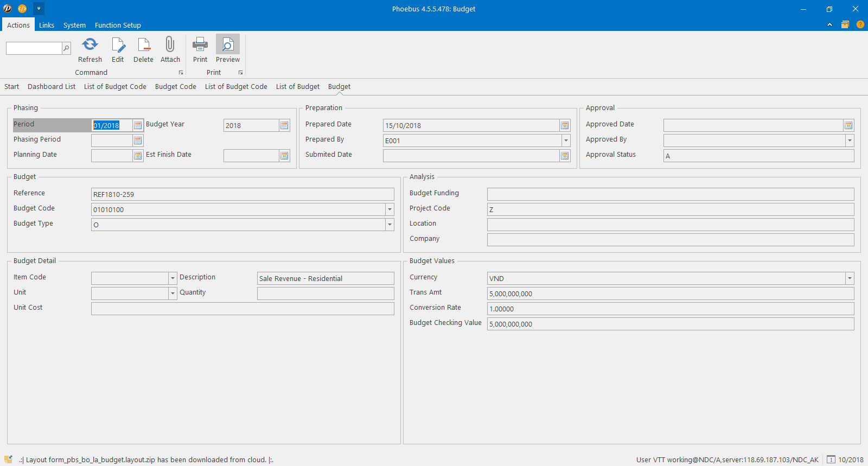Expand the Budget Code dropdown
The height and width of the screenshot is (466, 868).
point(390,209)
